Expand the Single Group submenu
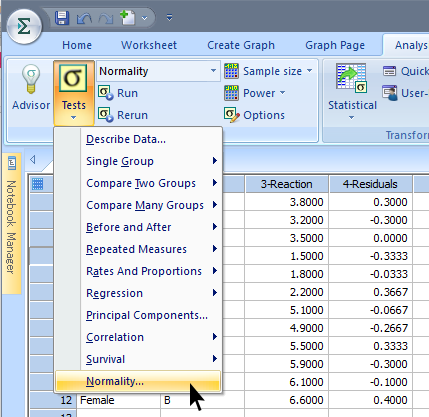429x417 pixels. (x=138, y=161)
